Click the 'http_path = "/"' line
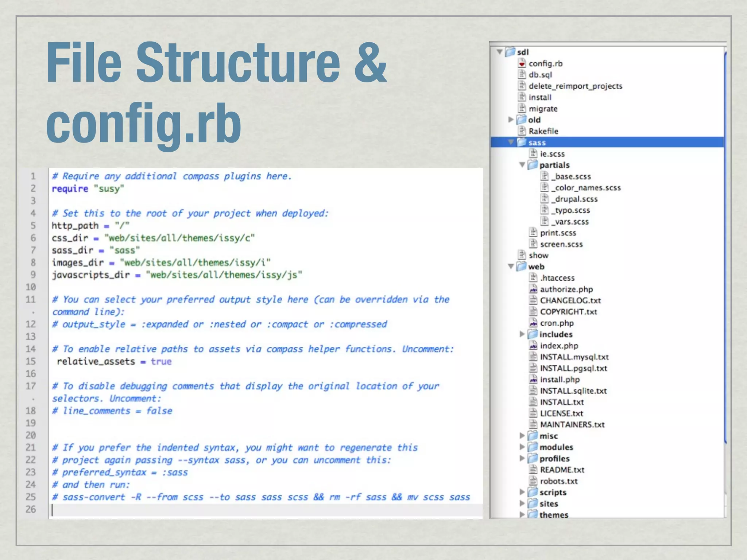Image resolution: width=747 pixels, height=560 pixels. click(x=90, y=226)
